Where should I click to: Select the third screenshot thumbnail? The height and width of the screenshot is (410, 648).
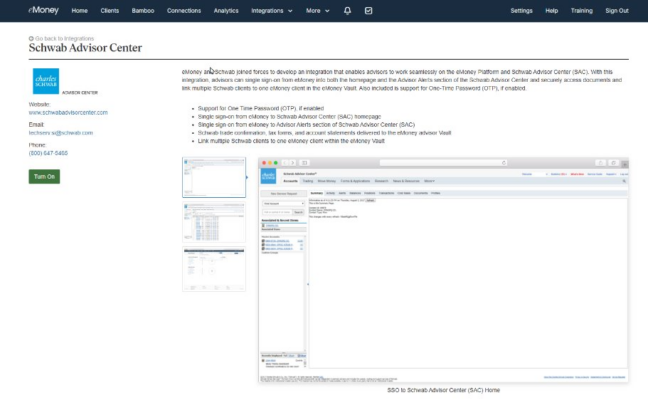(x=214, y=269)
